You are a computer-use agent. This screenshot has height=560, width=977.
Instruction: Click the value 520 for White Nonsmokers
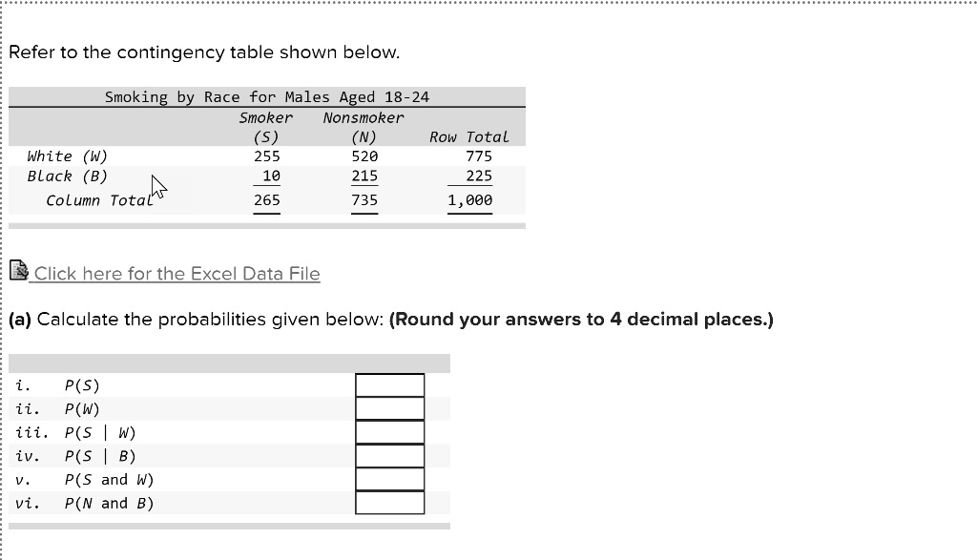364,156
